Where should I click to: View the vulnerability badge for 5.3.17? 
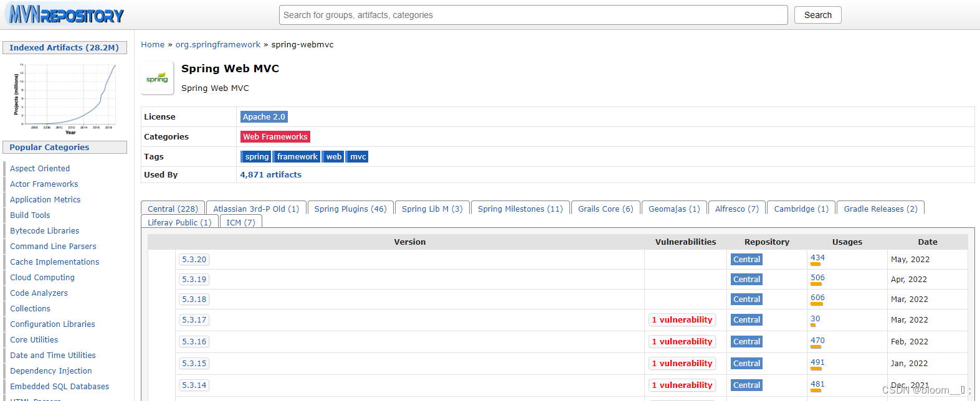[x=682, y=320]
